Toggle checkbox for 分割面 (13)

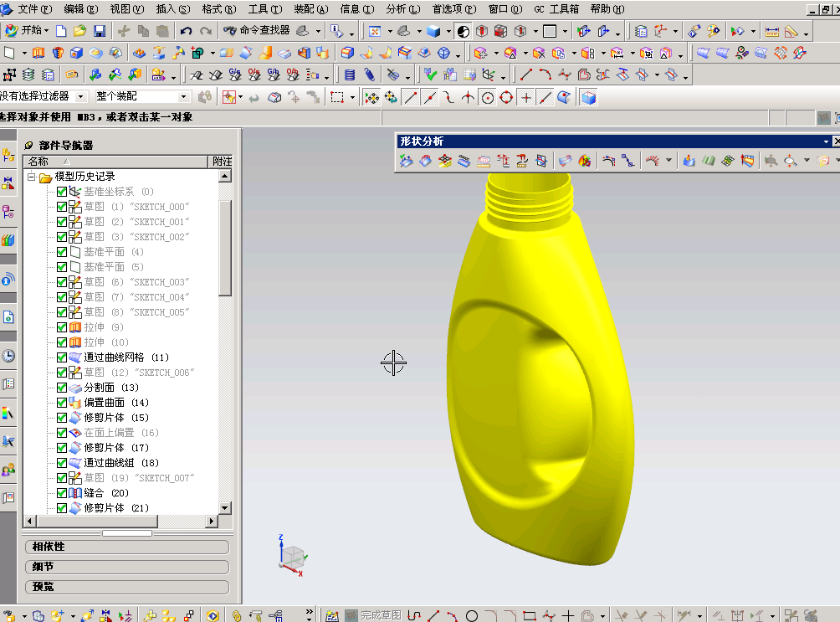pos(62,387)
